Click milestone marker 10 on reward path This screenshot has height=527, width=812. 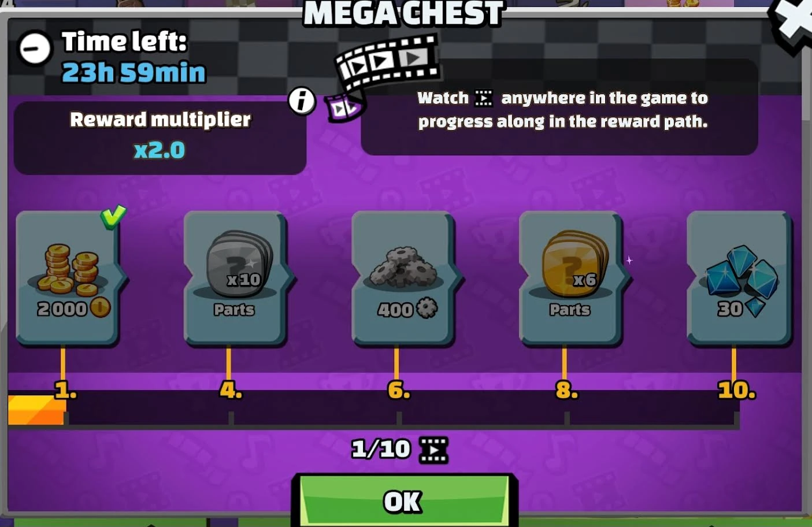click(x=736, y=390)
